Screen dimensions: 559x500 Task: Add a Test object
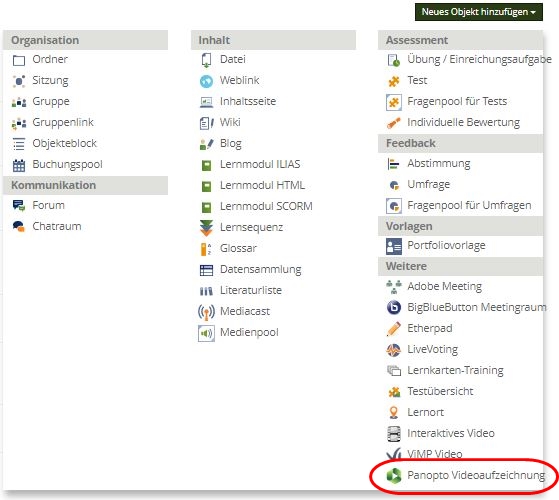417,81
